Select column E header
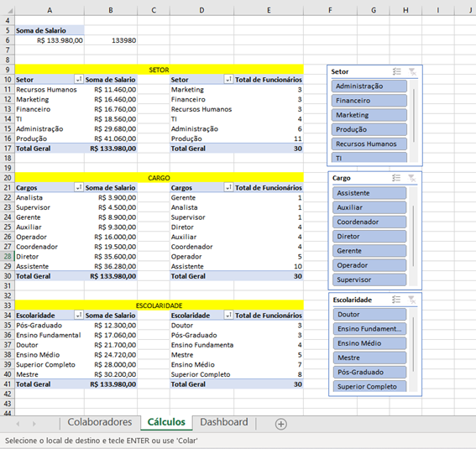 pos(269,10)
